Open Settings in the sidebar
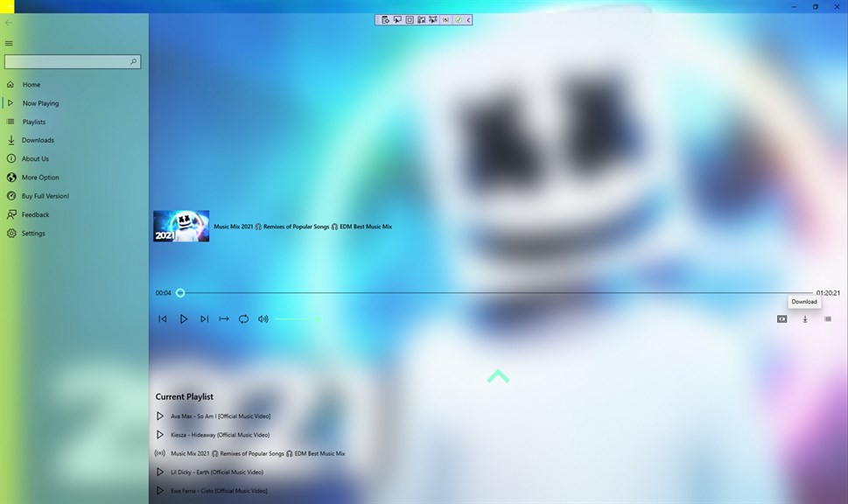The image size is (848, 504). (74, 233)
